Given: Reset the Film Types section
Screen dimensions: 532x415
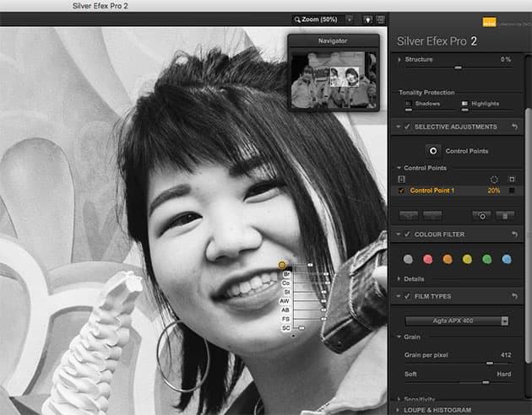Looking at the screenshot, I should tap(515, 296).
